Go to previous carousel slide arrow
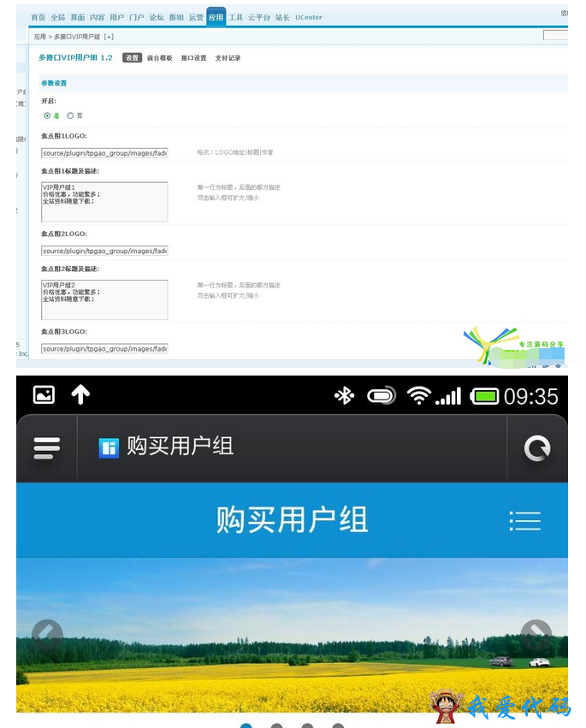The image size is (586, 728). [x=47, y=636]
